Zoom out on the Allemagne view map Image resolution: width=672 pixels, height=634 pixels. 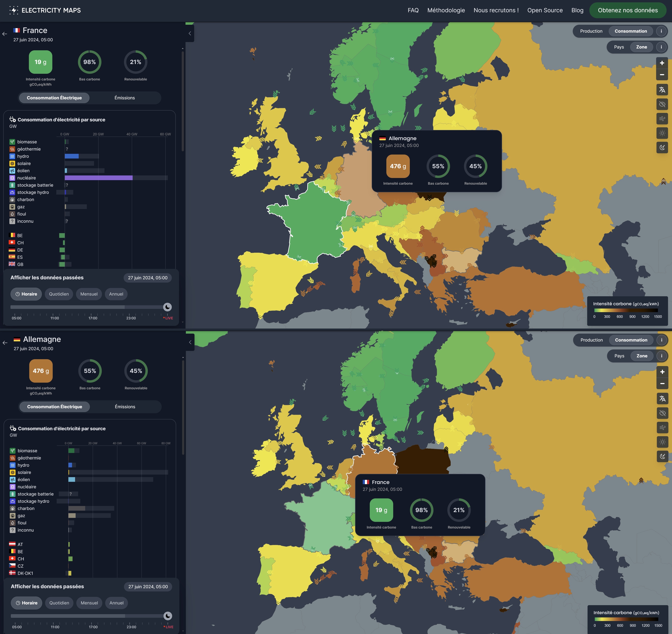662,384
